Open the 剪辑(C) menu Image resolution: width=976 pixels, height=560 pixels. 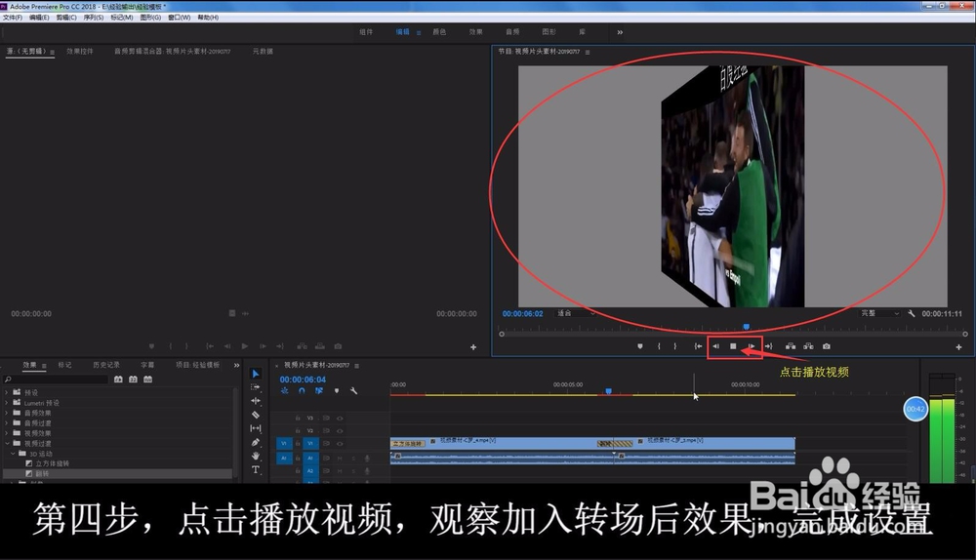pos(66,18)
